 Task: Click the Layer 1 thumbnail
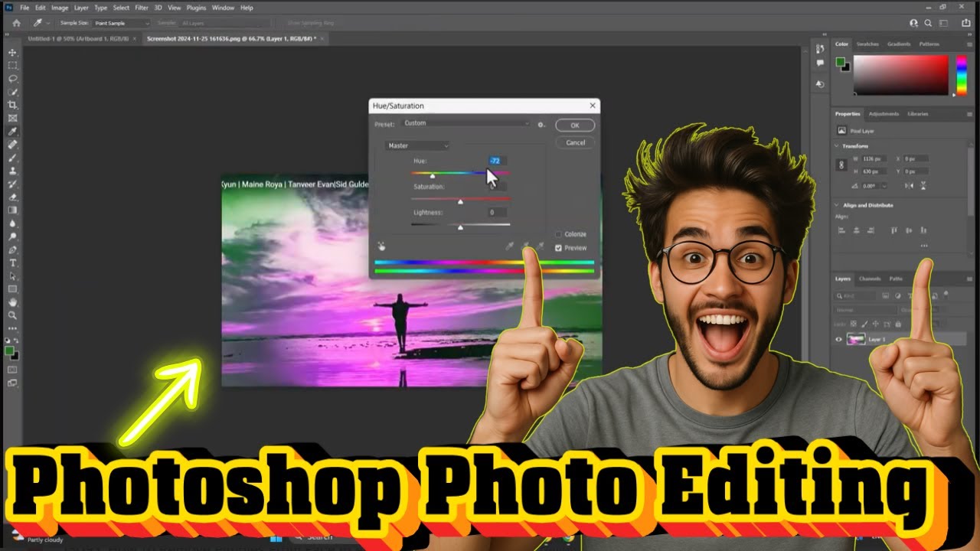856,340
